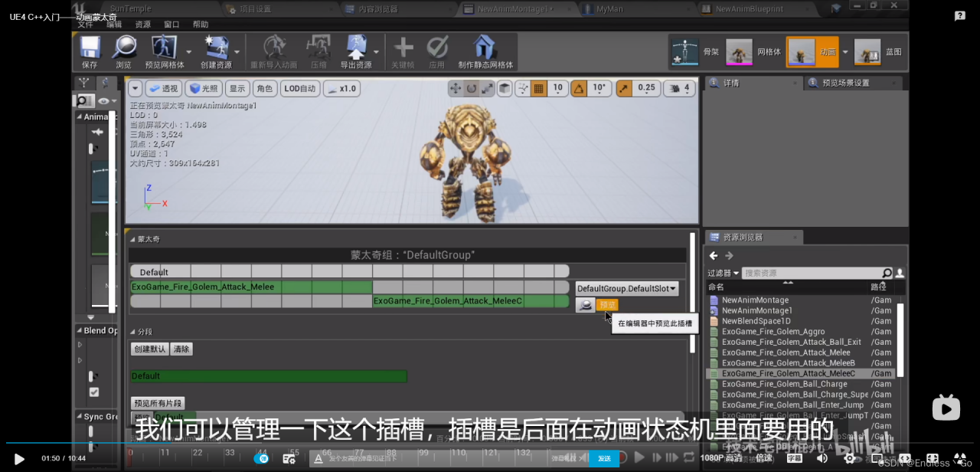
Task: Click the 制作静态网格体 make static mesh icon
Action: [x=484, y=47]
